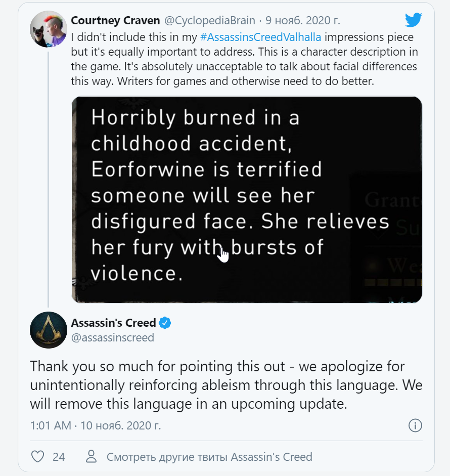Open the tweet info circle icon
The image size is (450, 476).
pyautogui.click(x=415, y=425)
